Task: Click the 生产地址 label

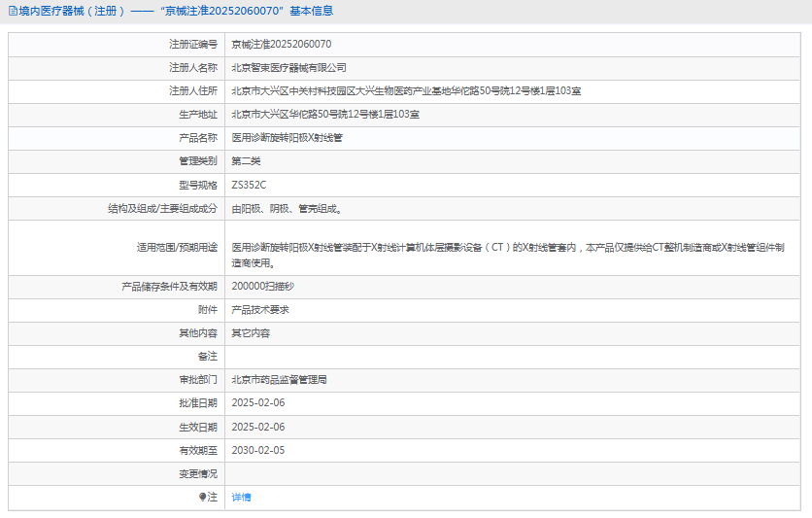Action: 198,115
